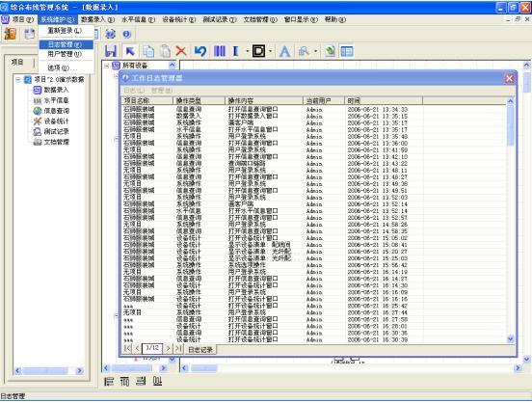
Task: Select the large letter A text tool
Action: click(x=284, y=52)
